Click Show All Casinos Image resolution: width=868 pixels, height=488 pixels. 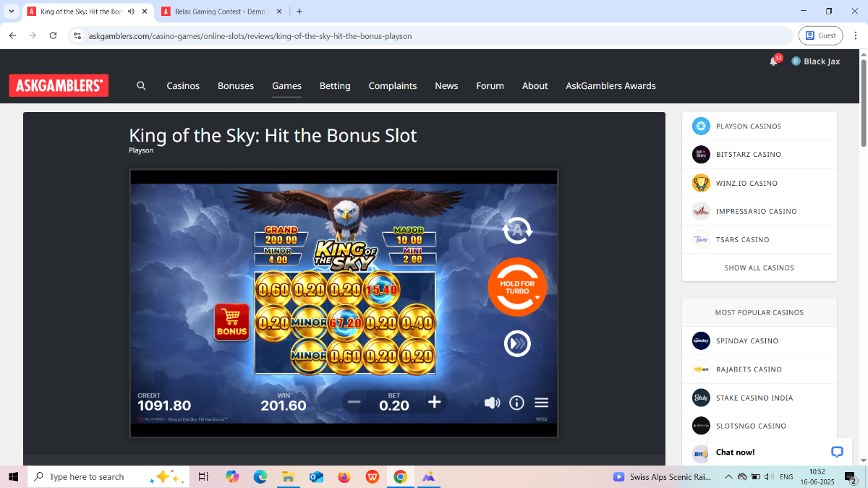click(x=759, y=267)
